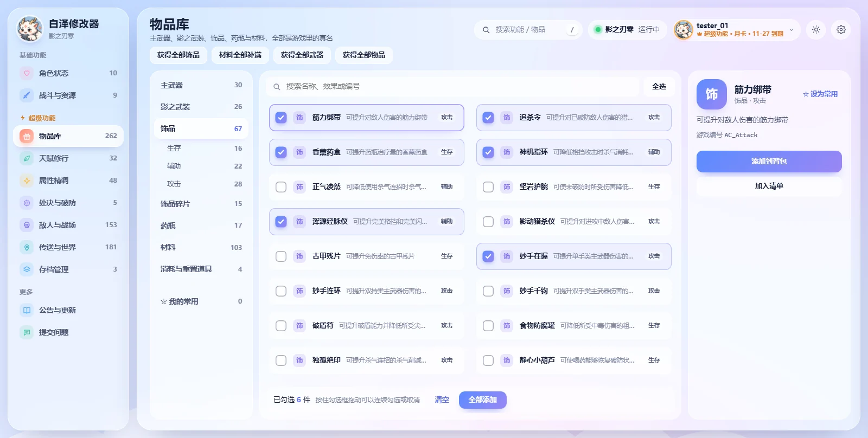The width and height of the screenshot is (868, 438).
Task: Click 获得全部武器 button
Action: coord(302,55)
